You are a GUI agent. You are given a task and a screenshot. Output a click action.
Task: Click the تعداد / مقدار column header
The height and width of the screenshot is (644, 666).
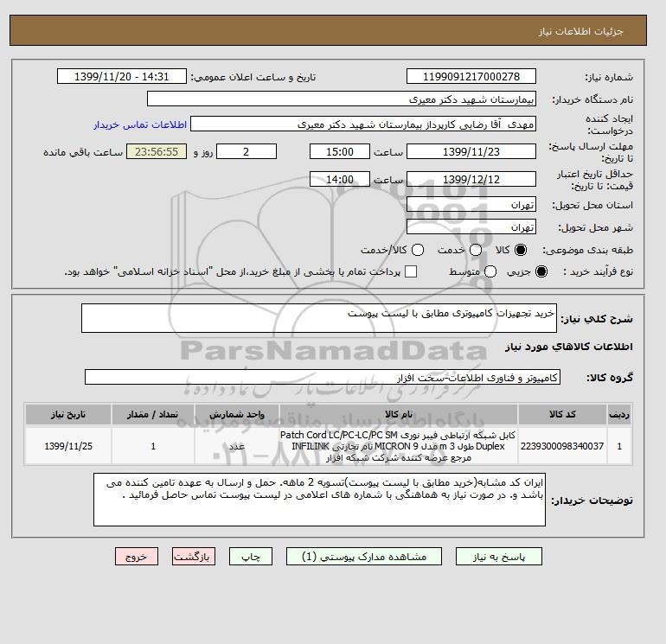[153, 414]
